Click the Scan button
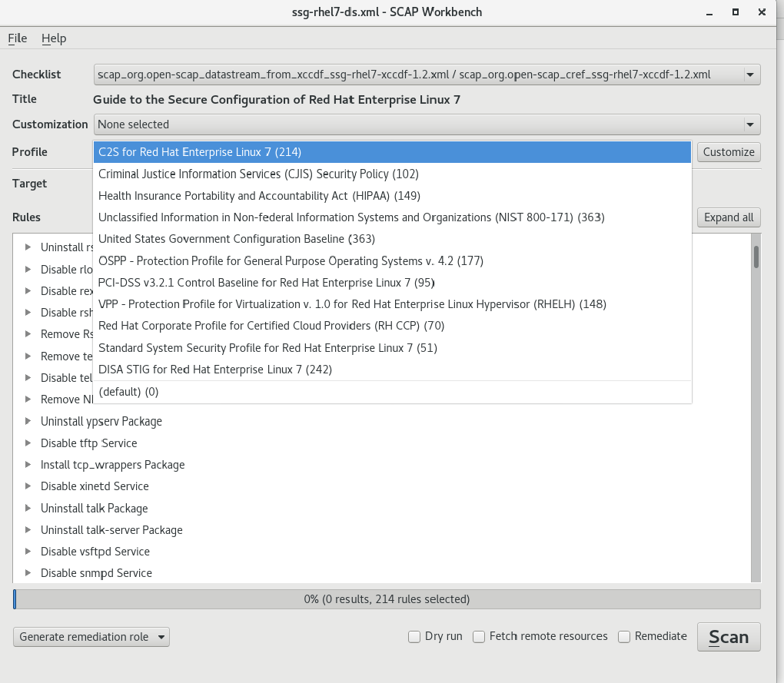The image size is (784, 683). 728,637
